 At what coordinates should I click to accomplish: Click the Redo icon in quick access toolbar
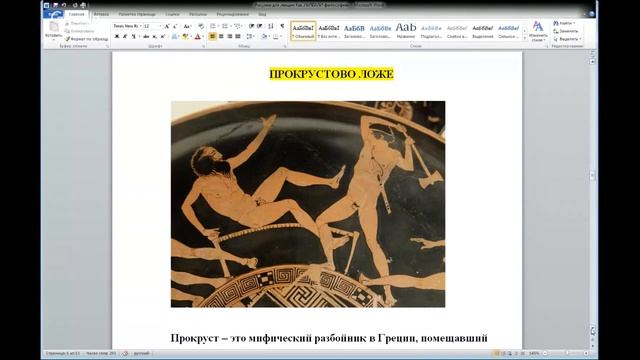pyautogui.click(x=75, y=5)
